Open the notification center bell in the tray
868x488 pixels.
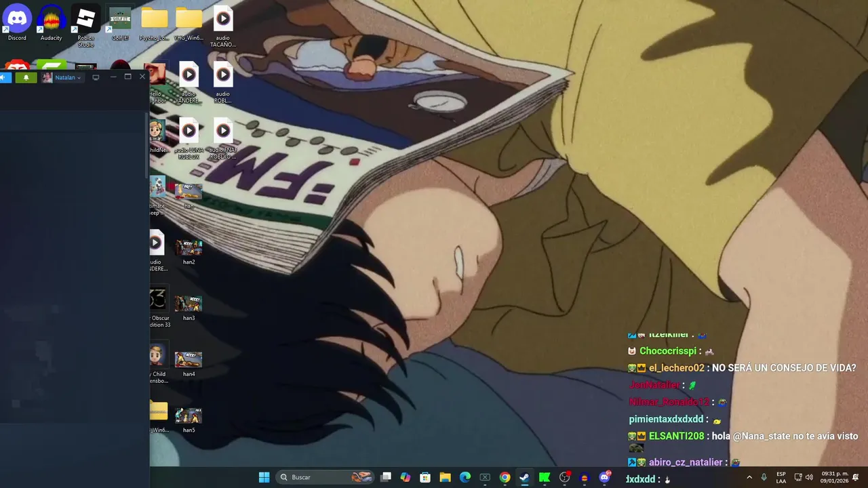[856, 477]
